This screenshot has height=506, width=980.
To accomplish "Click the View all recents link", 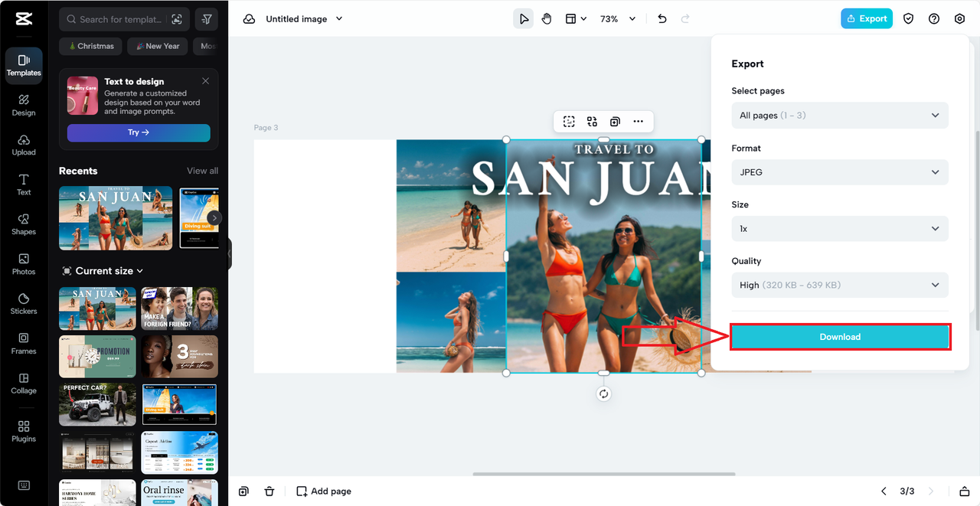I will click(202, 171).
